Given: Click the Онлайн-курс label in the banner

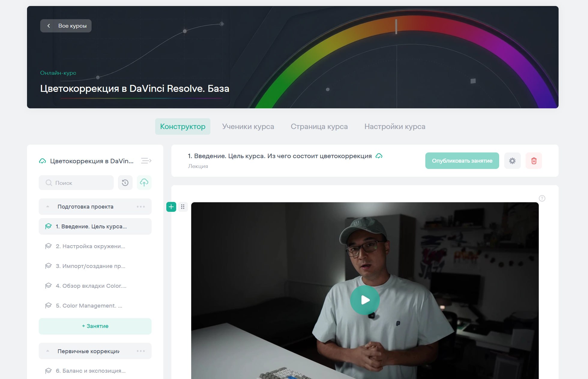Looking at the screenshot, I should pos(58,73).
